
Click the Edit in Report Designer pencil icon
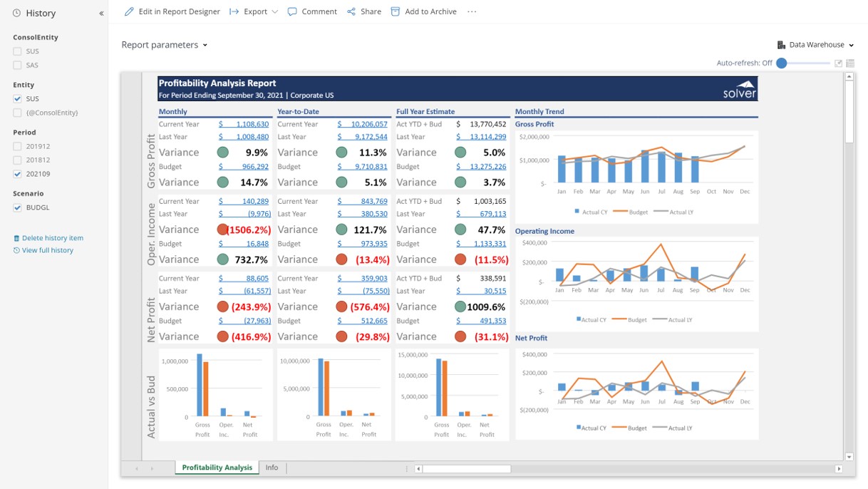coord(129,11)
